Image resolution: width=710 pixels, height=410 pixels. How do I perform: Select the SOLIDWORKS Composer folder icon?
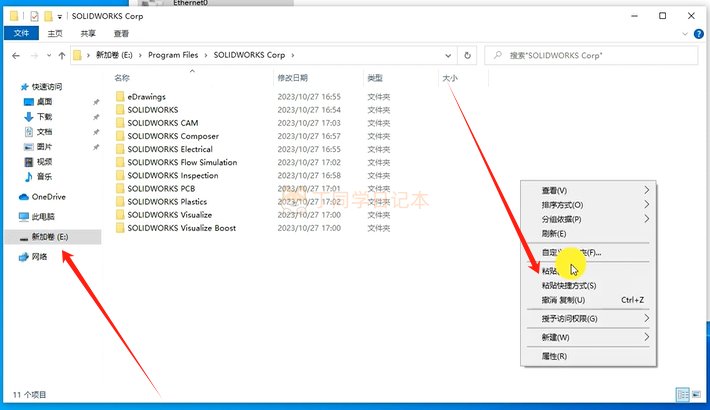(x=120, y=136)
